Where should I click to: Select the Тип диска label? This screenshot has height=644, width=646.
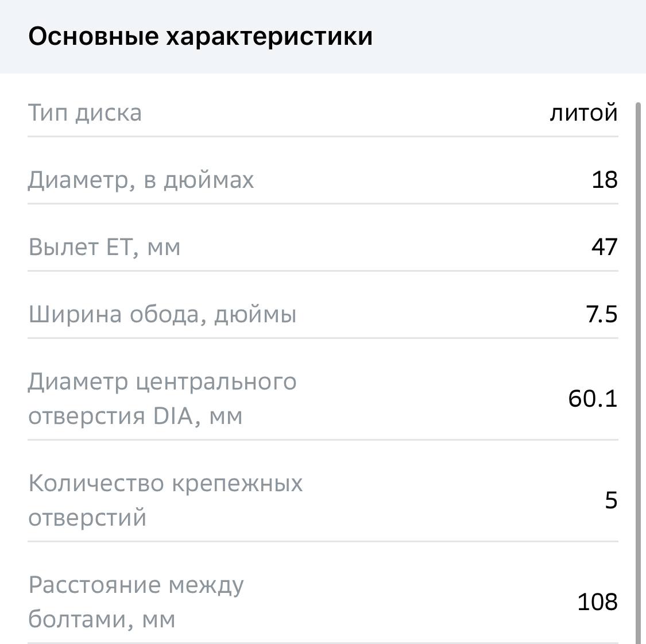tap(85, 113)
